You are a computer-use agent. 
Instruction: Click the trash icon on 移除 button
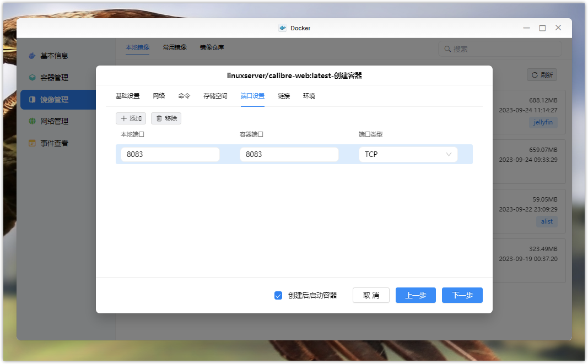pos(159,118)
